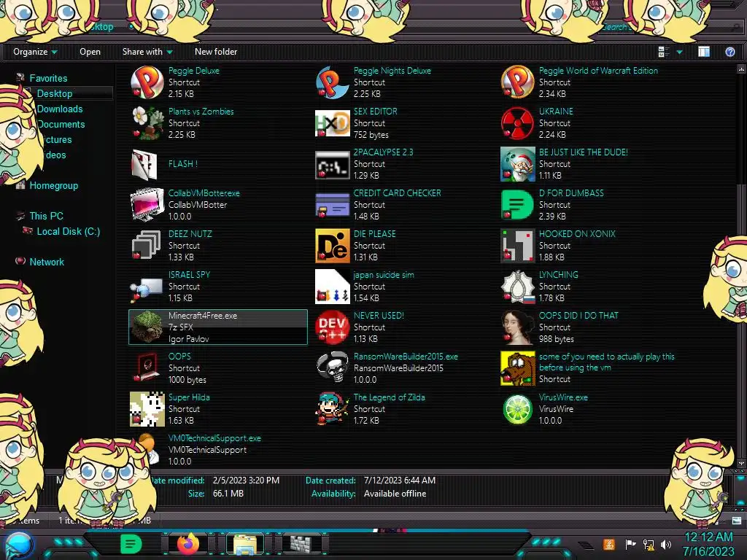The width and height of the screenshot is (747, 560).
Task: Click the VM0TechnicalSupport.exe file name
Action: [214, 438]
